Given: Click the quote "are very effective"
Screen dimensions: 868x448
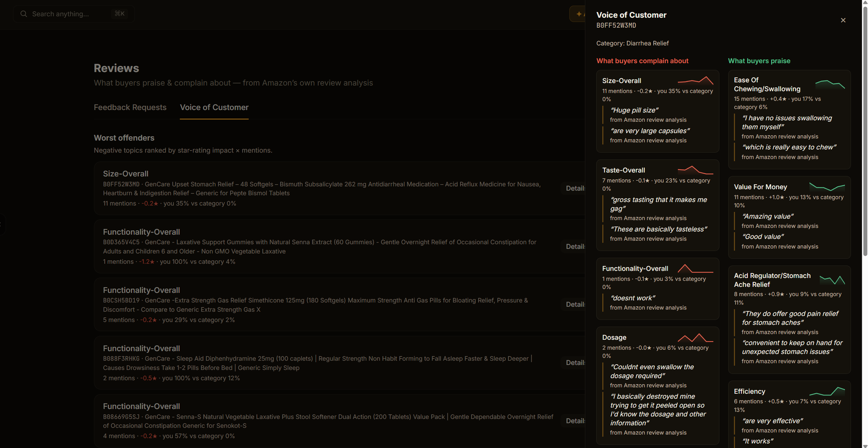Looking at the screenshot, I should click(x=772, y=421).
